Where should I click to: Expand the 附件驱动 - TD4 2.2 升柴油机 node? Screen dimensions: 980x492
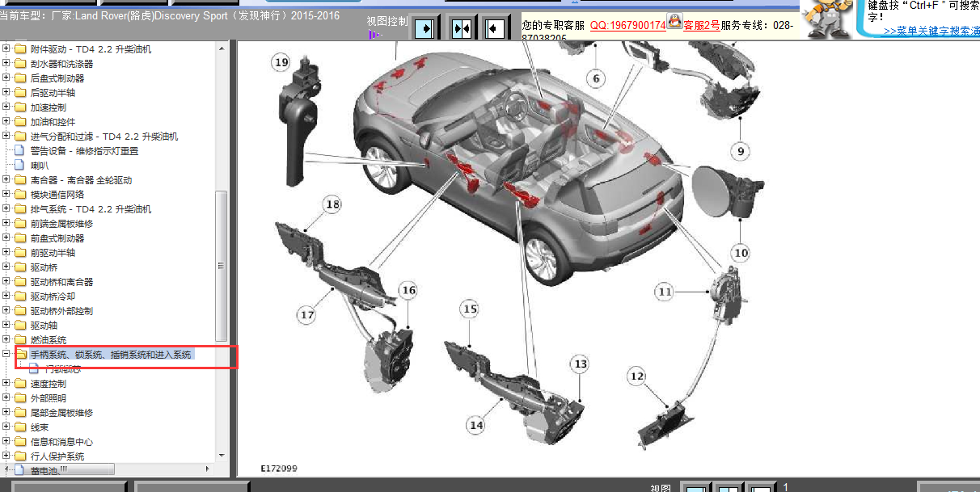point(6,49)
